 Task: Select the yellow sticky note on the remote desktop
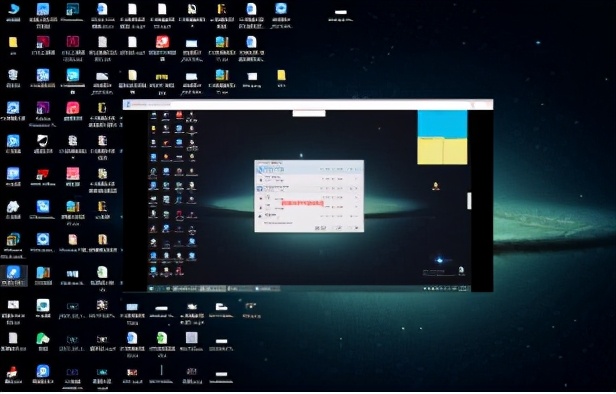coord(442,151)
